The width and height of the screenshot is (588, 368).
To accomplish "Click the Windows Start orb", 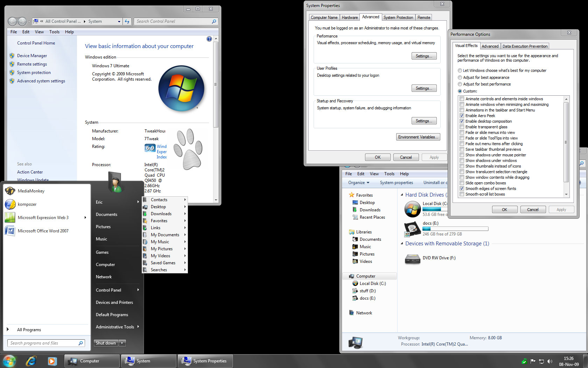I will tap(9, 361).
